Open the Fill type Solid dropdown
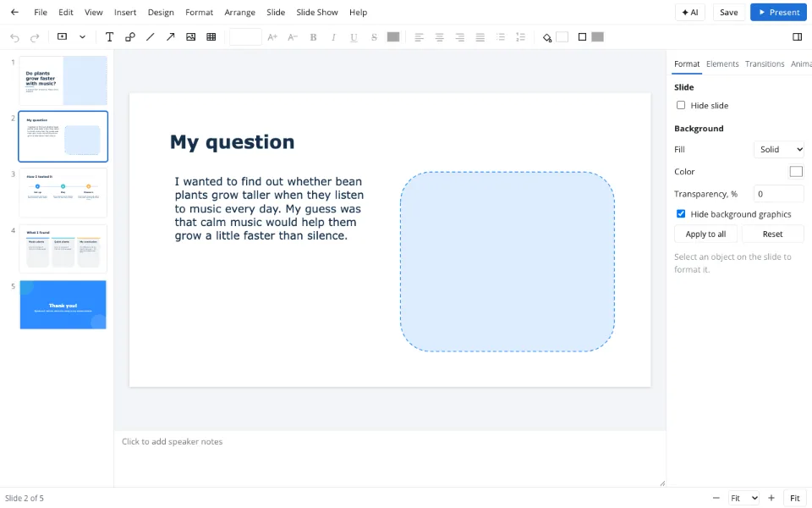This screenshot has height=508, width=812. 778,149
